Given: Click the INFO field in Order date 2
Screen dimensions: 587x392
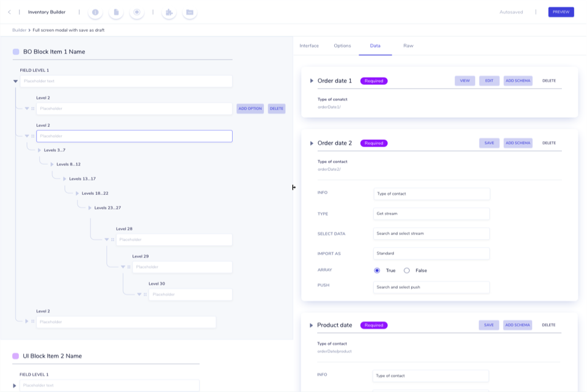Looking at the screenshot, I should click(432, 194).
